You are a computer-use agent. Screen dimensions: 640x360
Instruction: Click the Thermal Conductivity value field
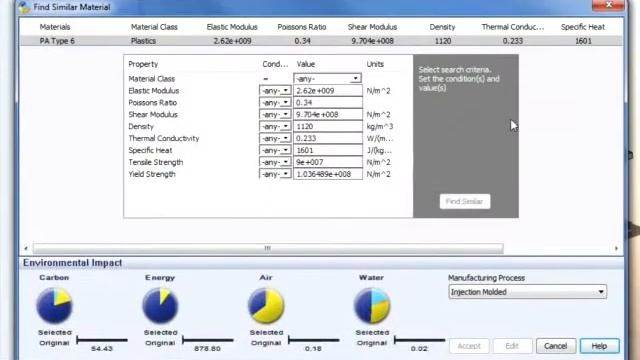(x=328, y=138)
